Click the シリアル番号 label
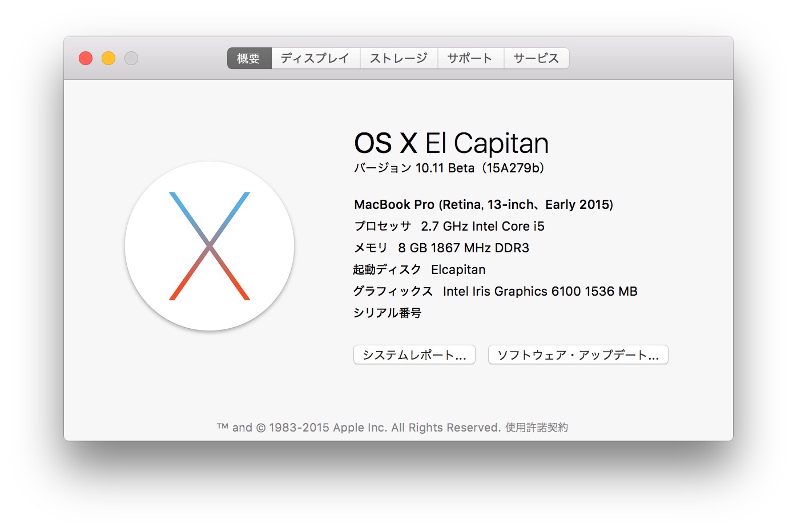797x532 pixels. click(387, 313)
